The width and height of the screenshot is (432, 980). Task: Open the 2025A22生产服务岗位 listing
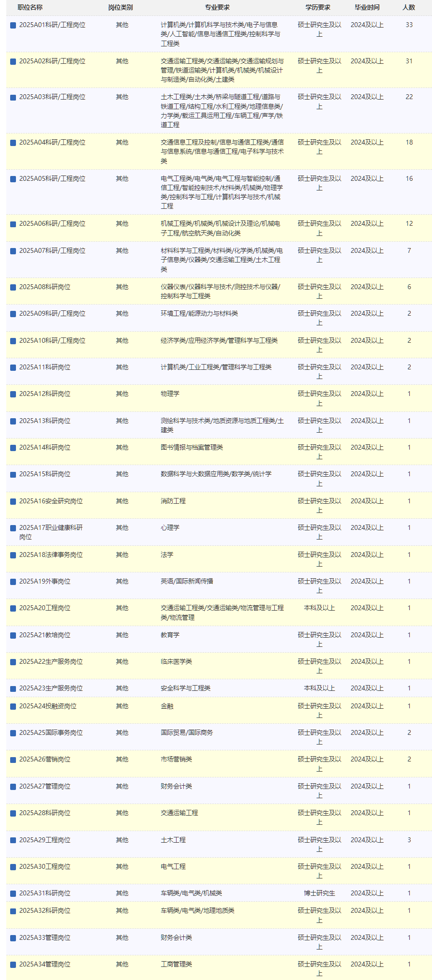51,661
